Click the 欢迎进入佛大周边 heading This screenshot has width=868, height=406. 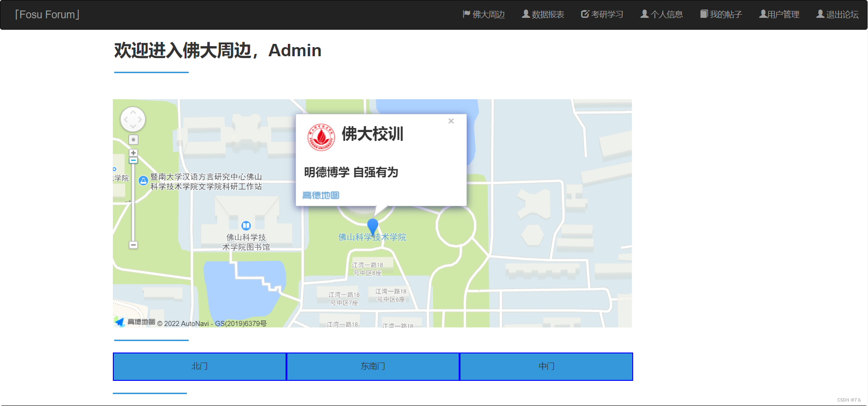(x=218, y=50)
